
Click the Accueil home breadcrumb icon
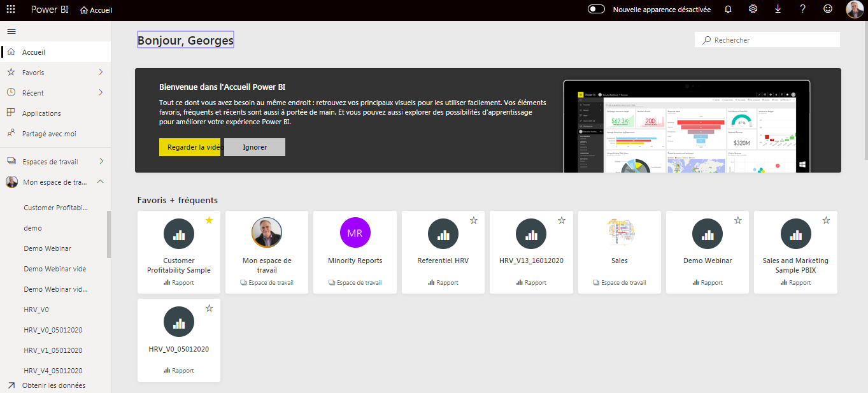pyautogui.click(x=84, y=10)
